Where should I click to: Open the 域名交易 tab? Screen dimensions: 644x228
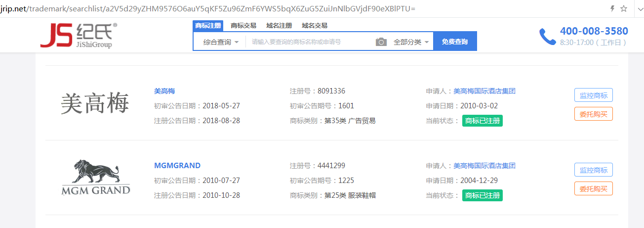pyautogui.click(x=315, y=26)
